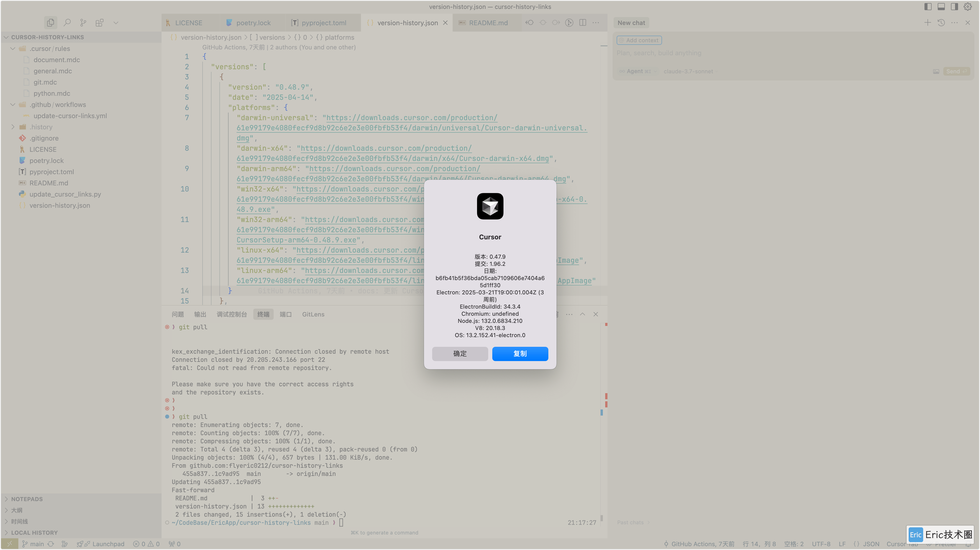Open chat pane more options ellipsis
Viewport: 980px width, 550px height.
955,23
